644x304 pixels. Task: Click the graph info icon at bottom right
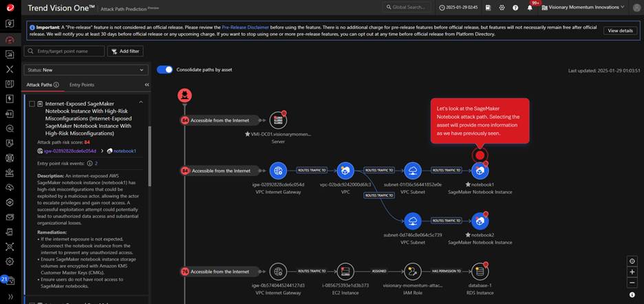(x=632, y=294)
